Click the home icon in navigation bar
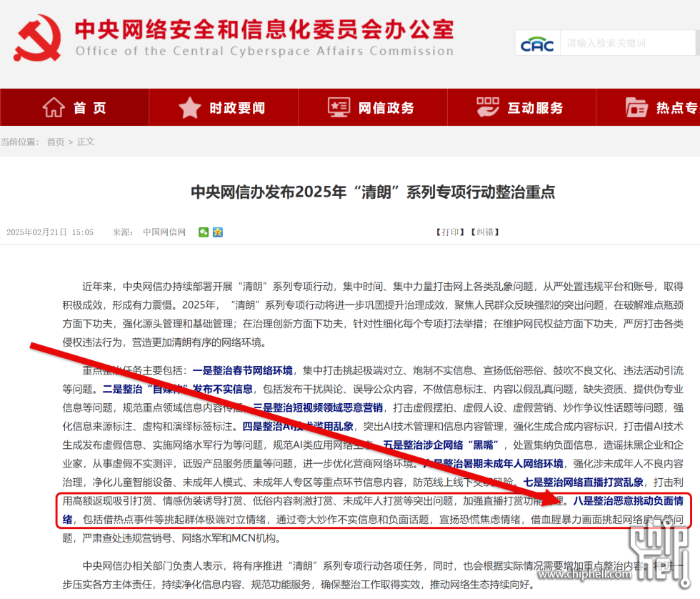The width and height of the screenshot is (700, 599). [x=54, y=107]
